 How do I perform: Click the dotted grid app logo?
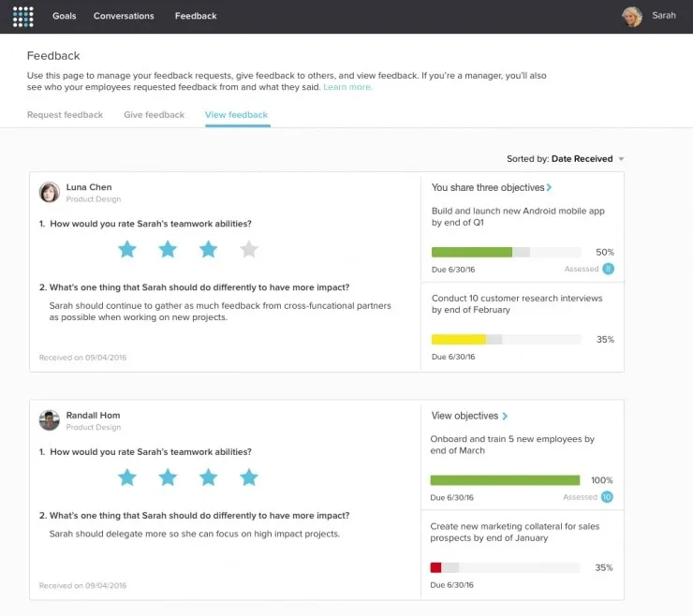[x=23, y=16]
